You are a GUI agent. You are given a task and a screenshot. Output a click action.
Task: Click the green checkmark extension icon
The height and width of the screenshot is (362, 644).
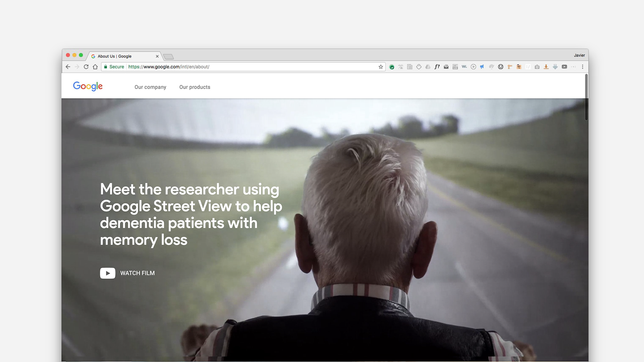point(391,67)
